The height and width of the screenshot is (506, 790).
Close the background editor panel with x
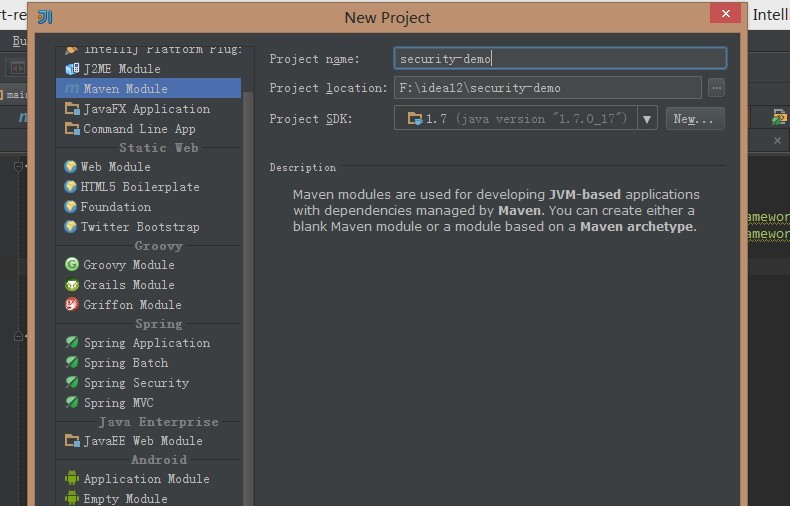click(x=777, y=141)
